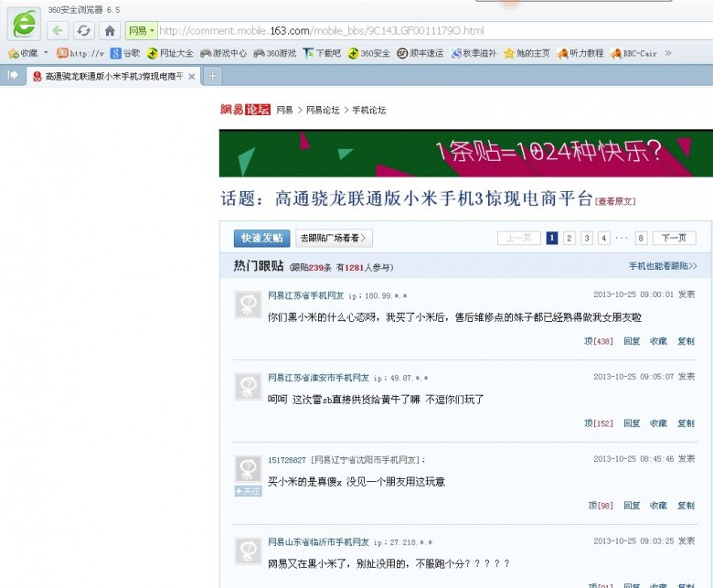
Task: Click the 下一页 button
Action: coord(675,238)
